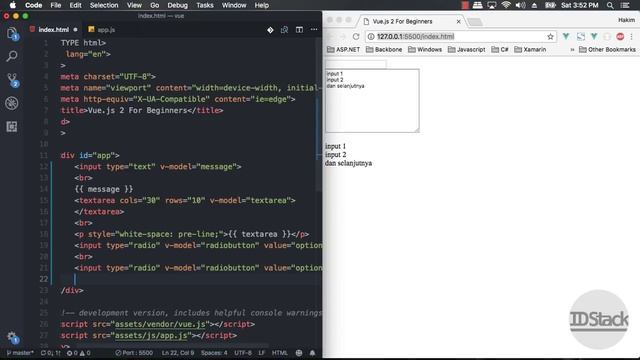Screen dimensions: 640x360
Task: Click the clock showing Sat 3:52 PM
Action: click(x=580, y=5)
